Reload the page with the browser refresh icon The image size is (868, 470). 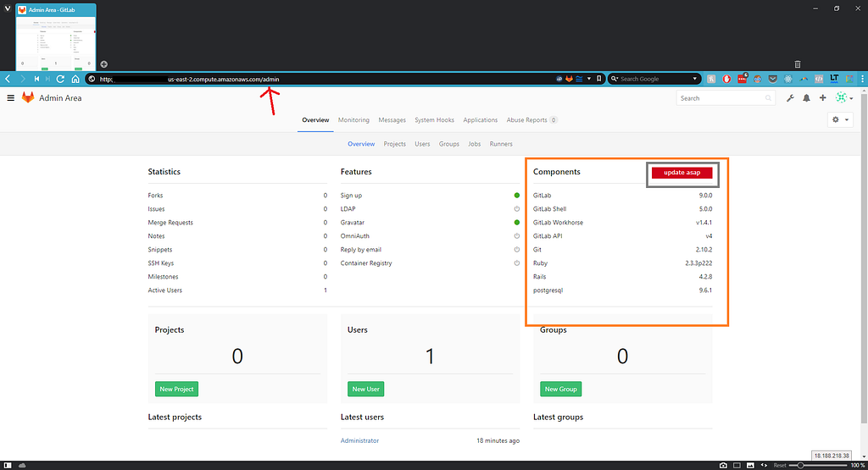point(60,79)
